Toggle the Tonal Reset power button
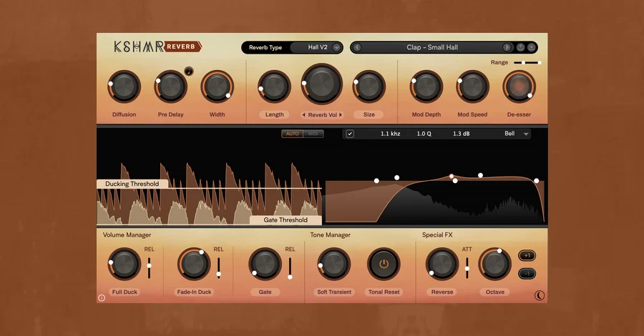The height and width of the screenshot is (336, 644). (384, 265)
